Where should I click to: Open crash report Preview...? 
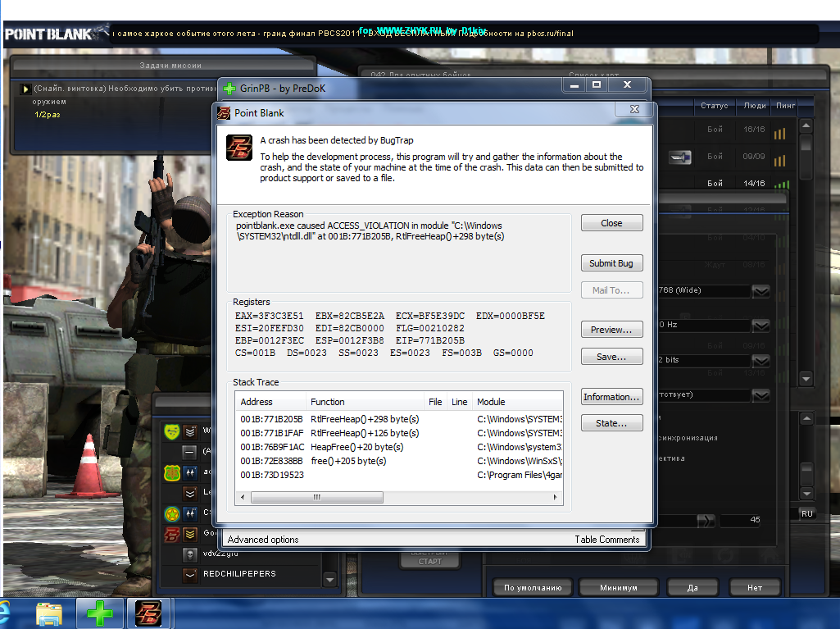point(612,330)
